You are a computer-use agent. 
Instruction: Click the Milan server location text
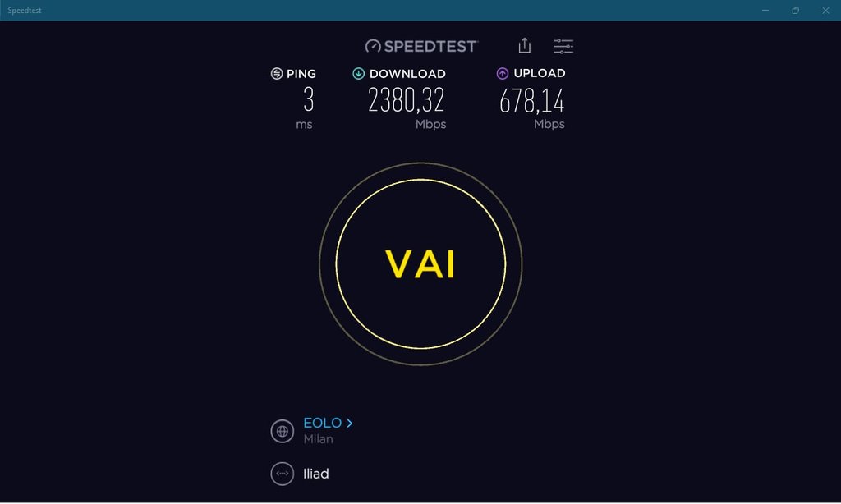318,439
